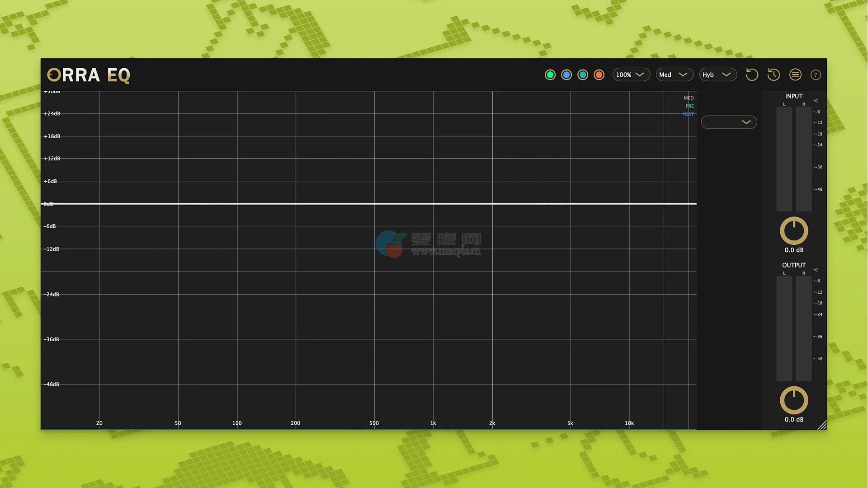
Task: Toggle the teal circle button
Action: point(583,75)
